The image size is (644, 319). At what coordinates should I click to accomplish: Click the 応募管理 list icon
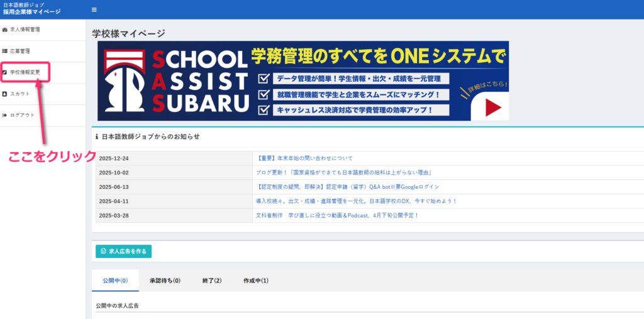coord(5,51)
